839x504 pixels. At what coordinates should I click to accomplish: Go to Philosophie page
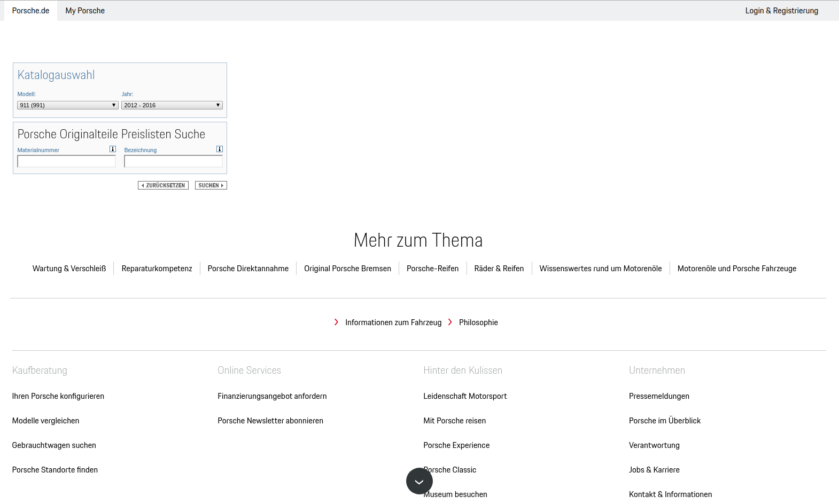tap(478, 322)
